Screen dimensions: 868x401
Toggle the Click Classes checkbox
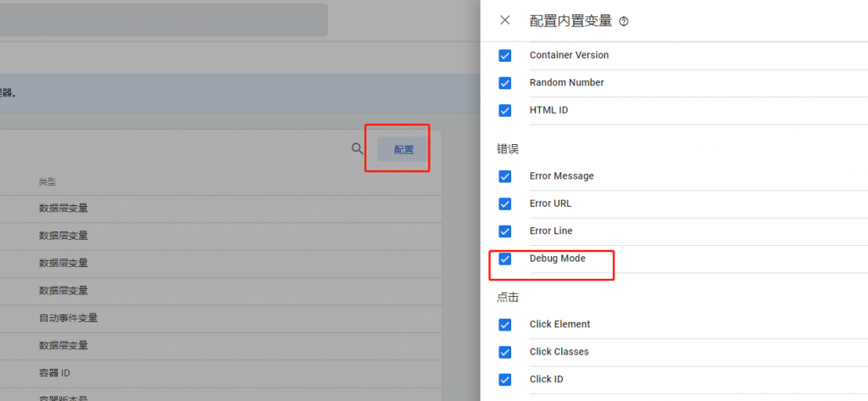tap(505, 353)
